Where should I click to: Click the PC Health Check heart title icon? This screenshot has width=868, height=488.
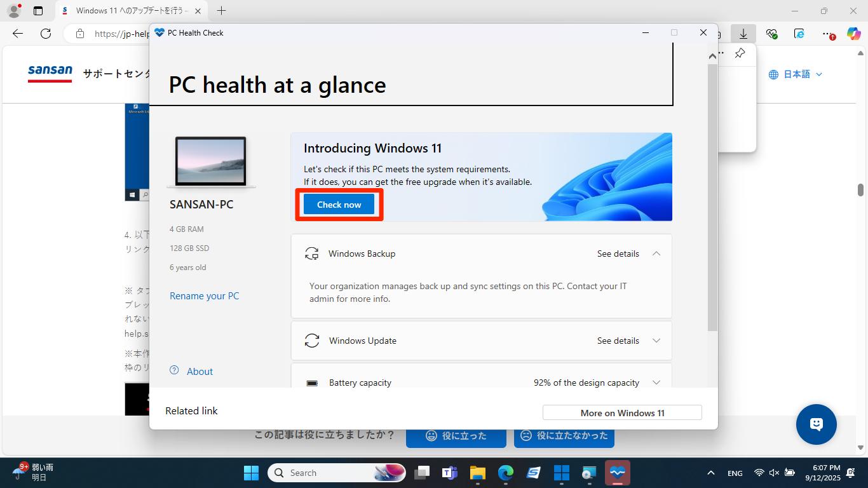click(x=159, y=32)
